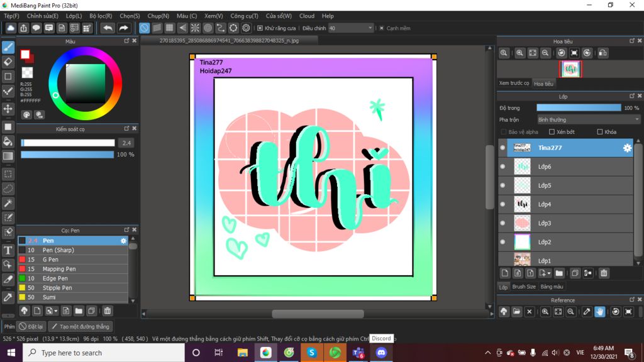Select the G Pen brush
This screenshot has width=644, height=362.
tap(73, 260)
